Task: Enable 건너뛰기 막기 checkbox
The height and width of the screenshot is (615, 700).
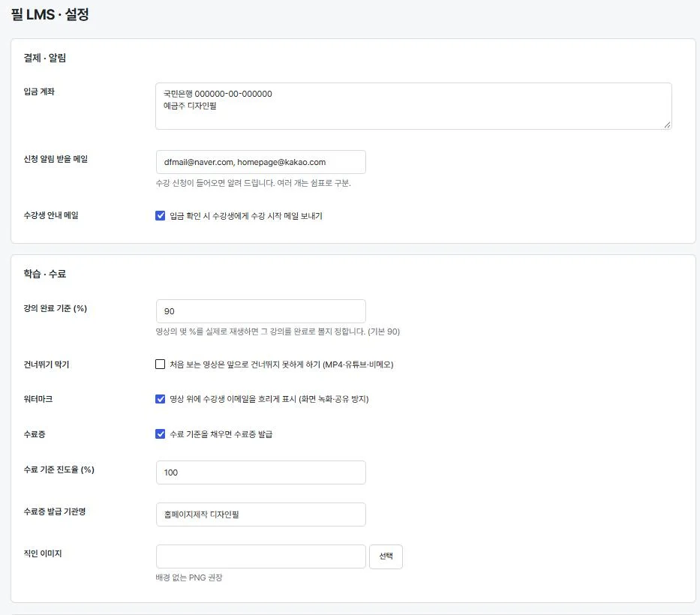Action: [x=161, y=364]
